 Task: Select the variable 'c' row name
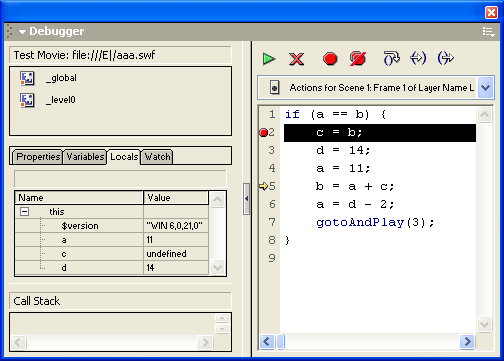pyautogui.click(x=64, y=254)
